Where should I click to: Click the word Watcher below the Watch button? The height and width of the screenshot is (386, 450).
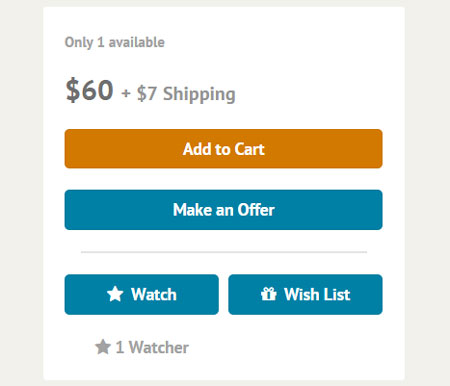(x=159, y=347)
